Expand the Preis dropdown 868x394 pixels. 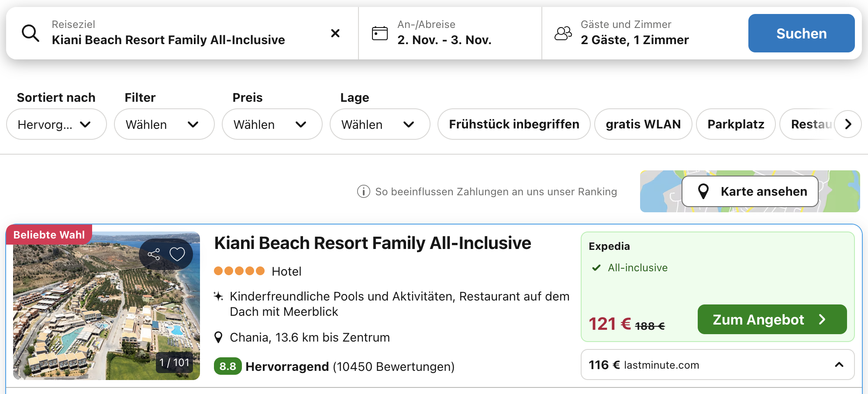[x=272, y=124]
